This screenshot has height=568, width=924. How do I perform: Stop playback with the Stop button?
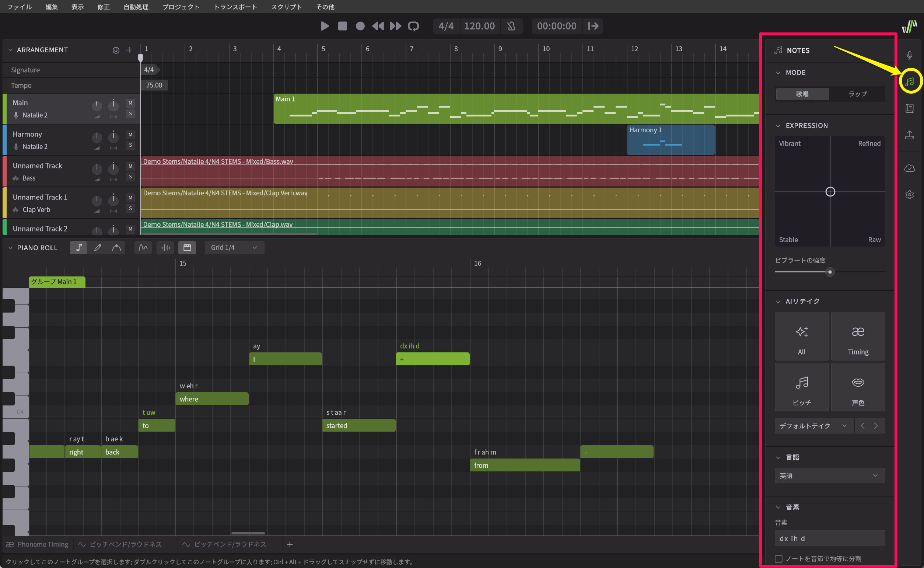342,26
